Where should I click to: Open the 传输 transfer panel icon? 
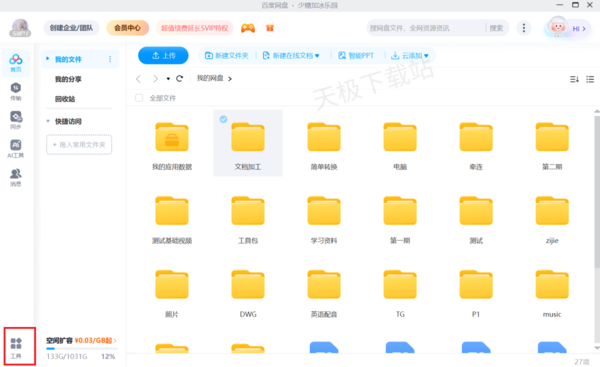click(x=16, y=91)
